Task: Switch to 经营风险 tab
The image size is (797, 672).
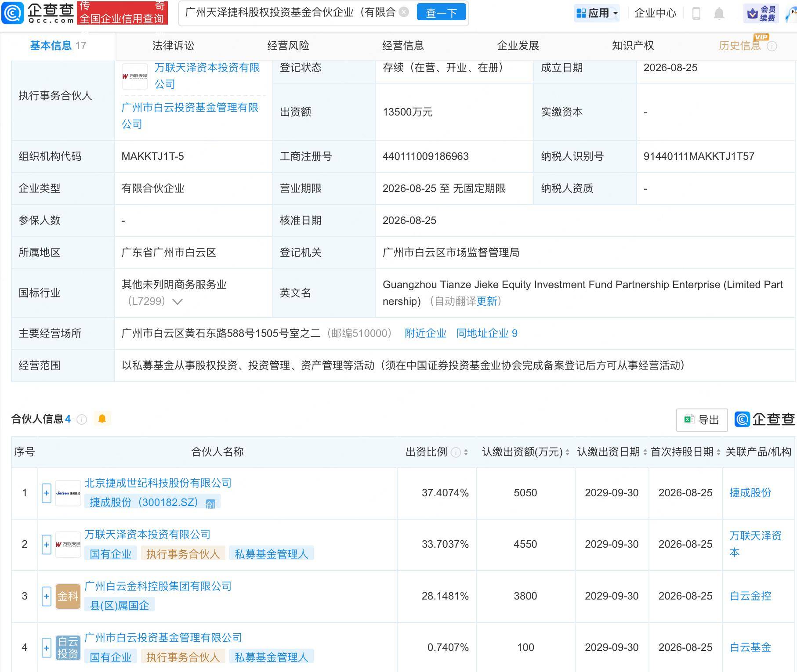Action: tap(288, 46)
